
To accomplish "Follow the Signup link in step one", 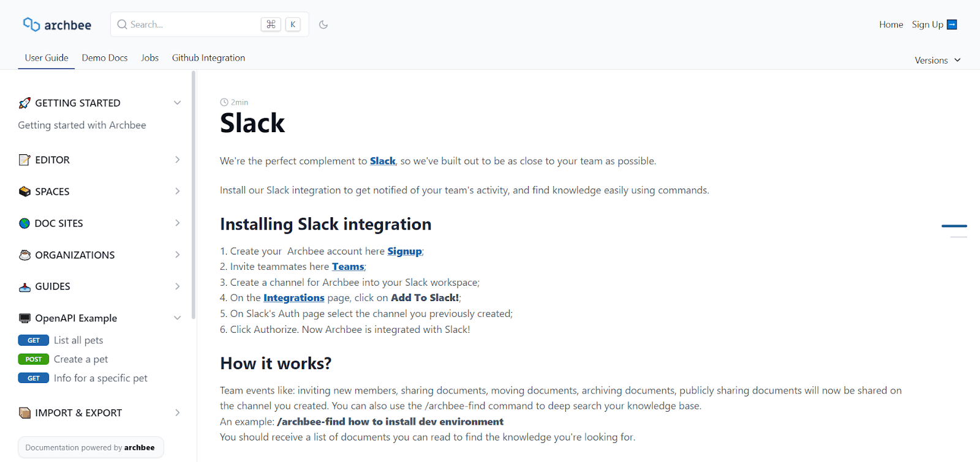I will (404, 251).
